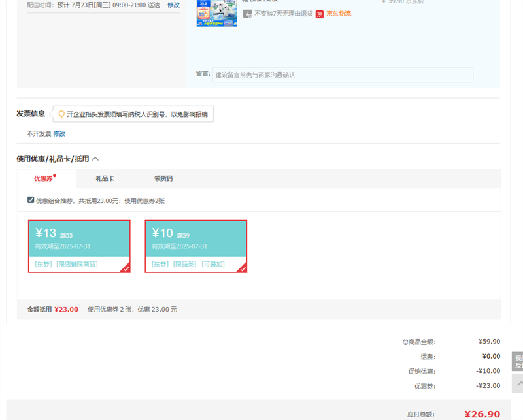Click the lightbulb tip icon in invoice info
The width and height of the screenshot is (523, 420).
pyautogui.click(x=61, y=114)
